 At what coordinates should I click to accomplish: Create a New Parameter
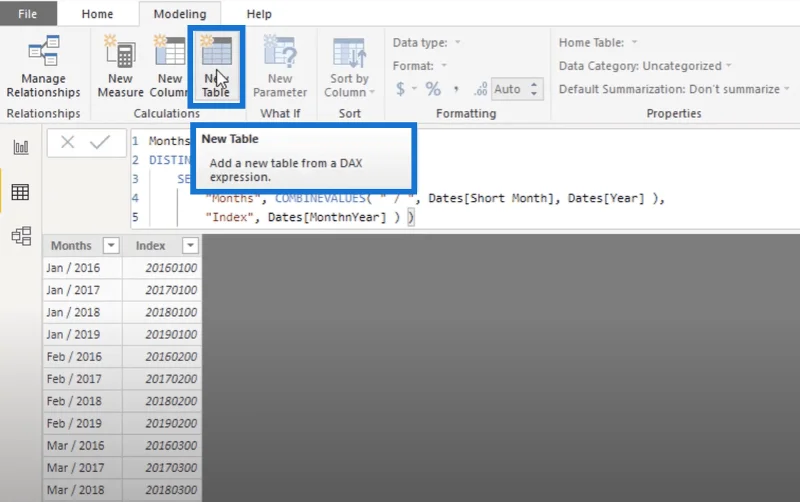[x=280, y=66]
